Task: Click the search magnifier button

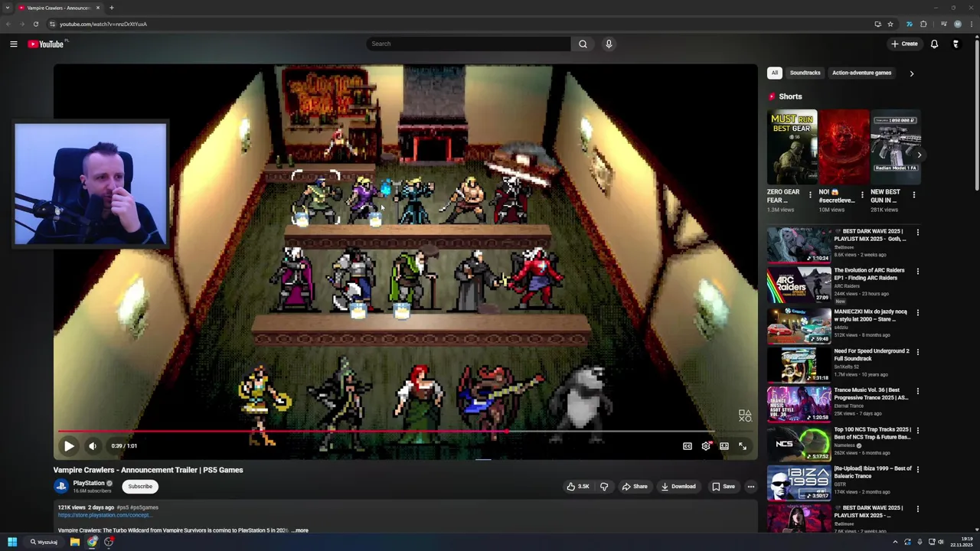Action: click(x=583, y=44)
